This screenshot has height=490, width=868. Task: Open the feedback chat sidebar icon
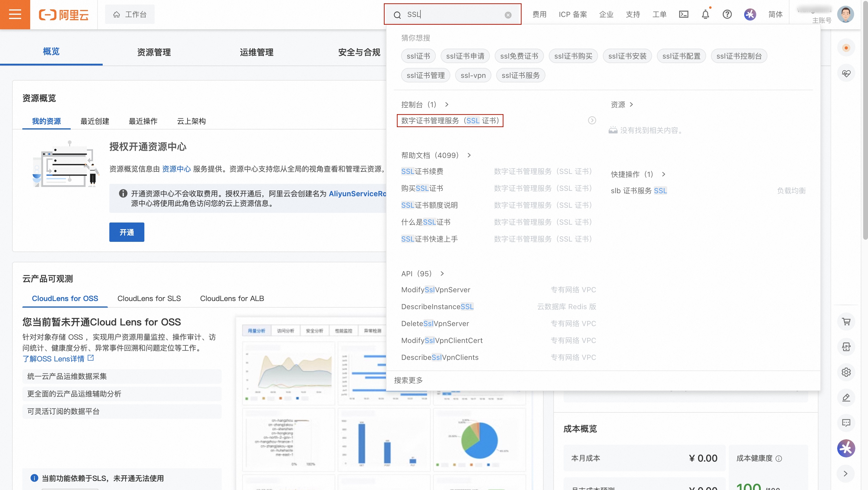[x=846, y=423]
